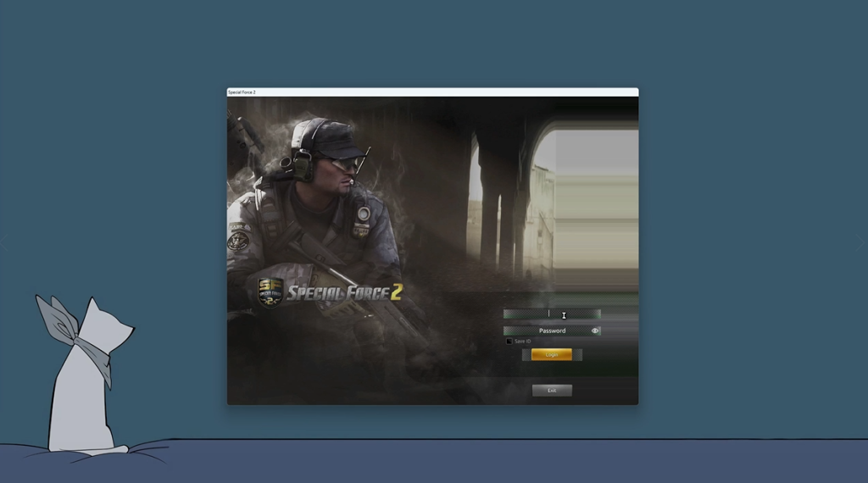Click into the Password field
The image size is (868, 483).
547,330
